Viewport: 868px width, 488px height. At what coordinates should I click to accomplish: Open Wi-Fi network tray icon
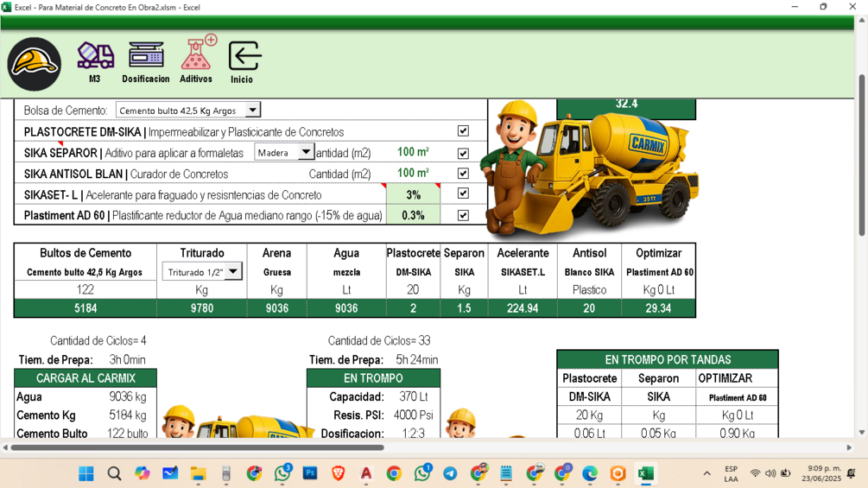[755, 473]
